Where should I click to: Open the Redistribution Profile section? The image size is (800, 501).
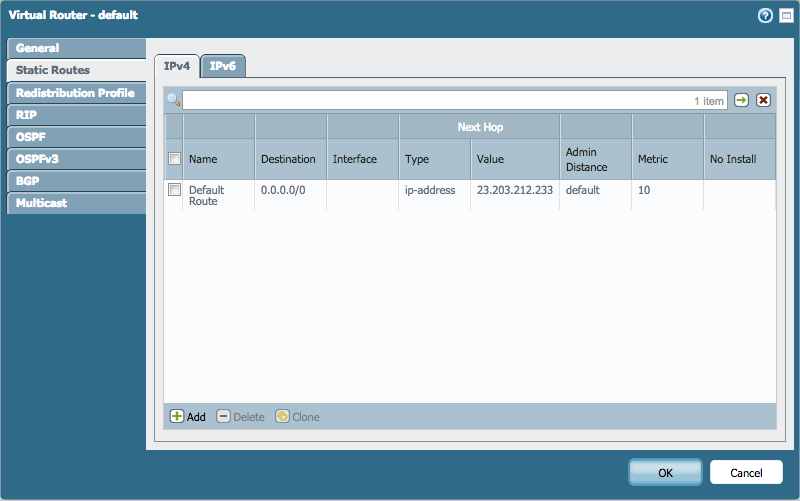[75, 93]
